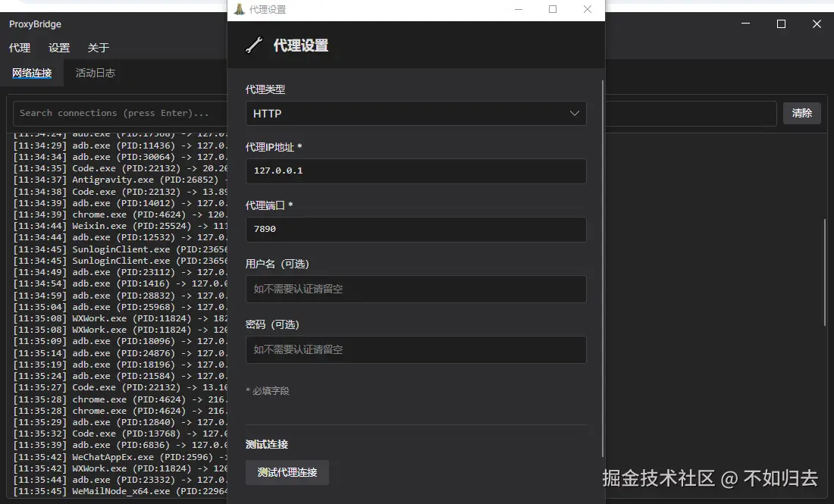Select the 11:35:42 WXWork.exe (PID:11824) row
Viewport: 834px width, 504px height.
pyautogui.click(x=121, y=468)
